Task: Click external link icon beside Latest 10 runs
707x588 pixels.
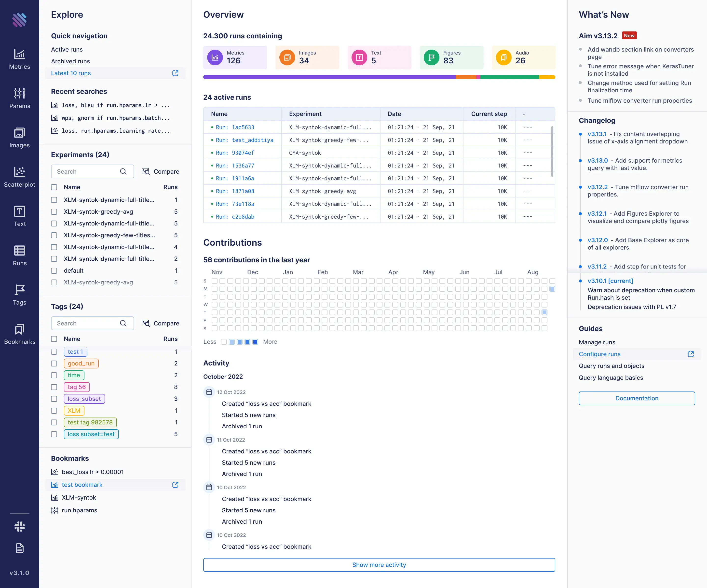Action: coord(176,73)
